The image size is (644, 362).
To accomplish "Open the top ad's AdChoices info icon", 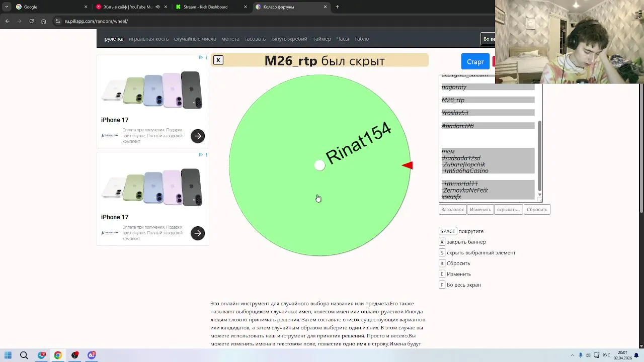I will tap(201, 58).
